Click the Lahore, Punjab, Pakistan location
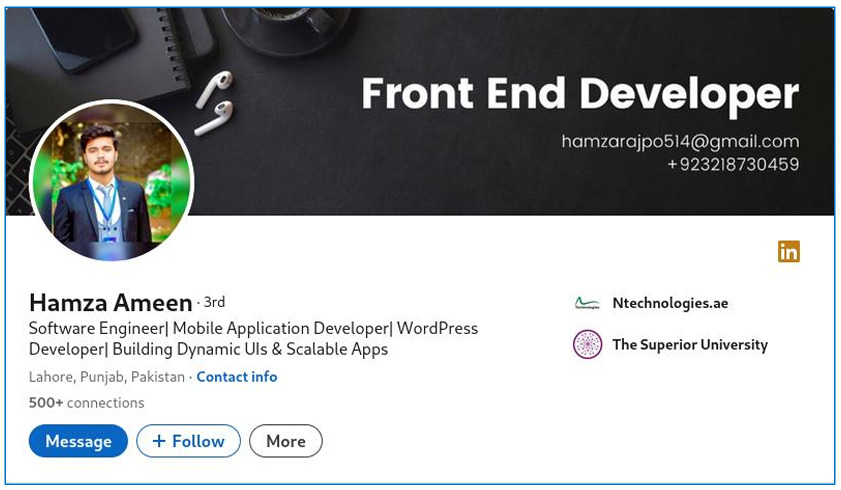The height and width of the screenshot is (490, 841). coord(107,377)
